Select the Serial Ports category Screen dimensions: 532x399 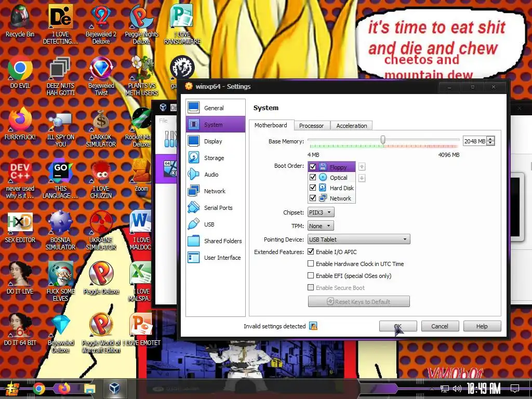pos(216,208)
